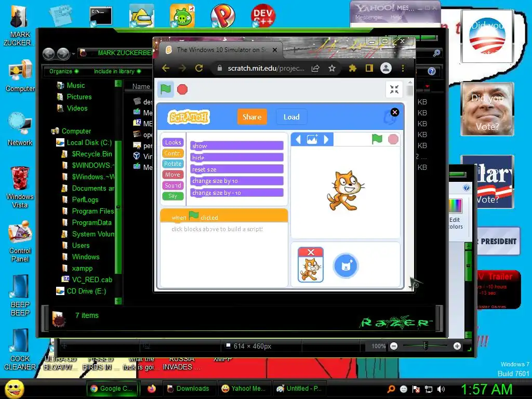Open the 'Include in library' dropdown

coord(117,71)
